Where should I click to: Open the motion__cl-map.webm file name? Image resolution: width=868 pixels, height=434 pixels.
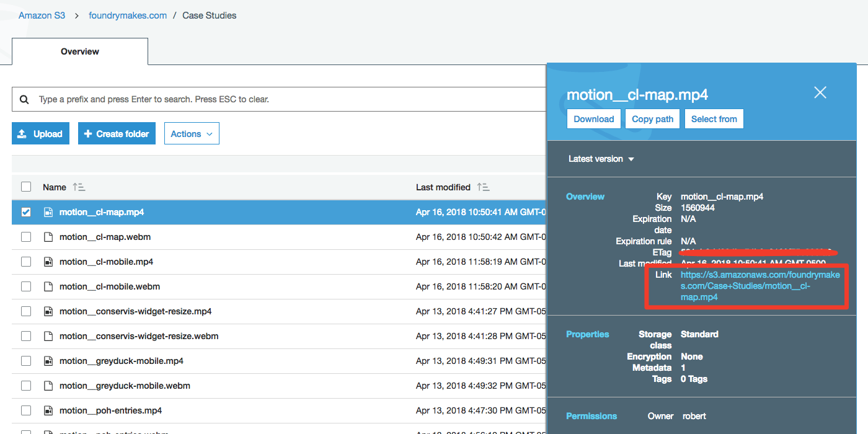(x=105, y=237)
